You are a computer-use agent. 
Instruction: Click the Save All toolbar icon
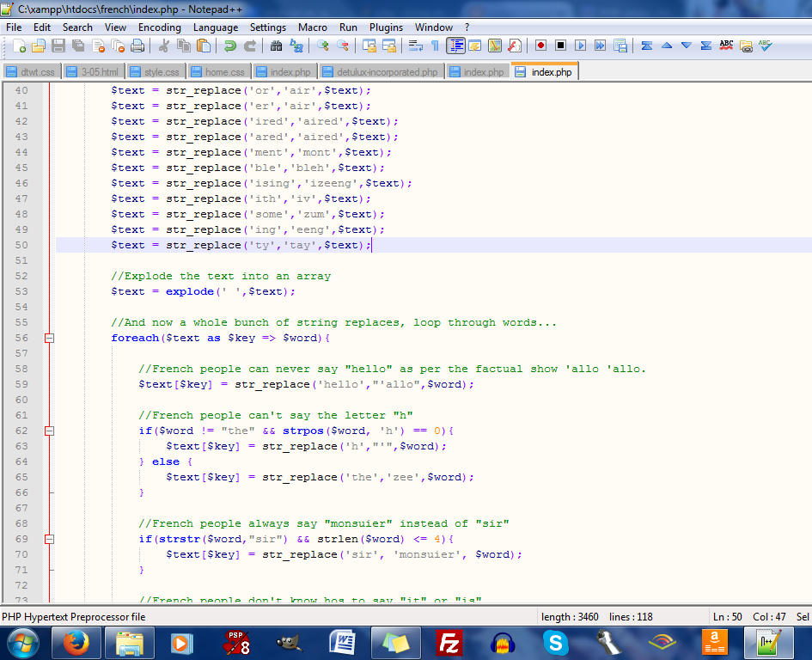[x=78, y=46]
